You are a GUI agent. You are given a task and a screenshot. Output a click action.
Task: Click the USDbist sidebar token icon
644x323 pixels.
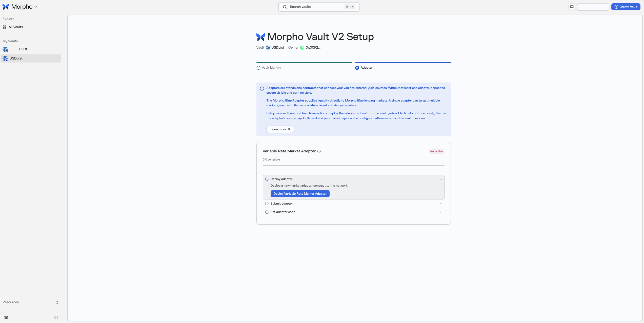(5, 58)
